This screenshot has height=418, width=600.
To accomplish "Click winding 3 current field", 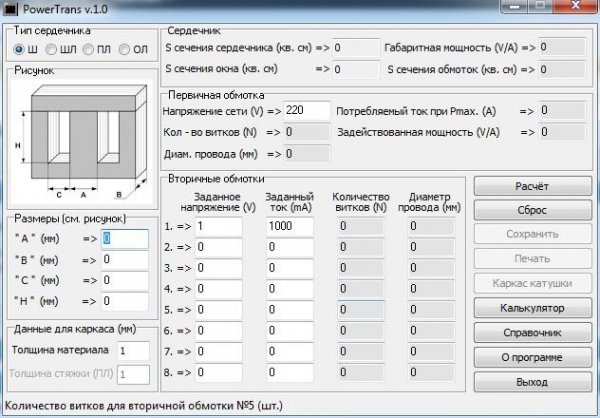I will tap(290, 268).
